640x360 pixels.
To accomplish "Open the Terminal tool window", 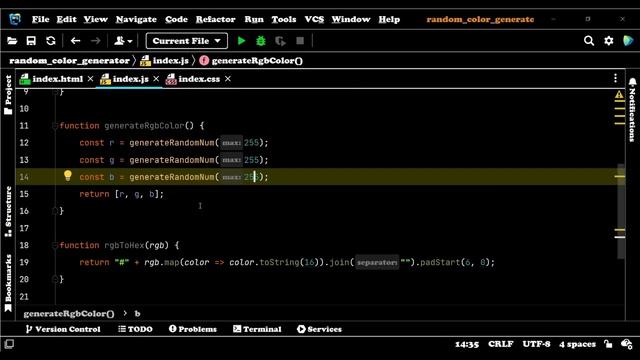I will point(257,329).
